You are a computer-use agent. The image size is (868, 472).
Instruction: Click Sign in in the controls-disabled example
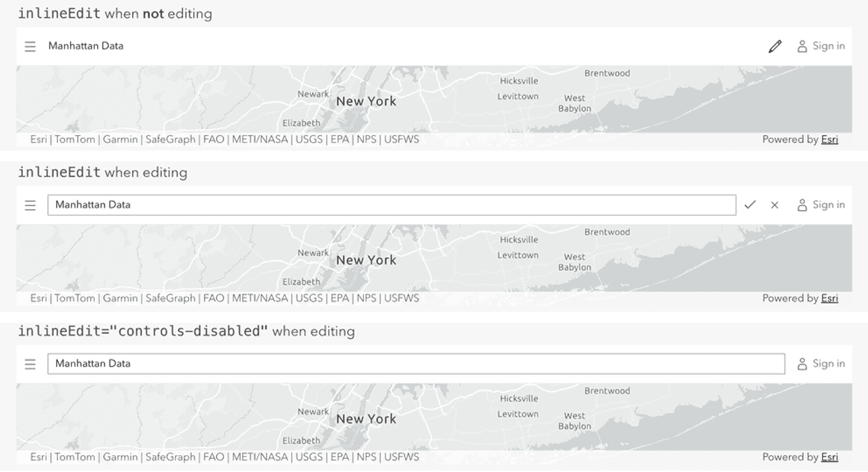point(821,363)
